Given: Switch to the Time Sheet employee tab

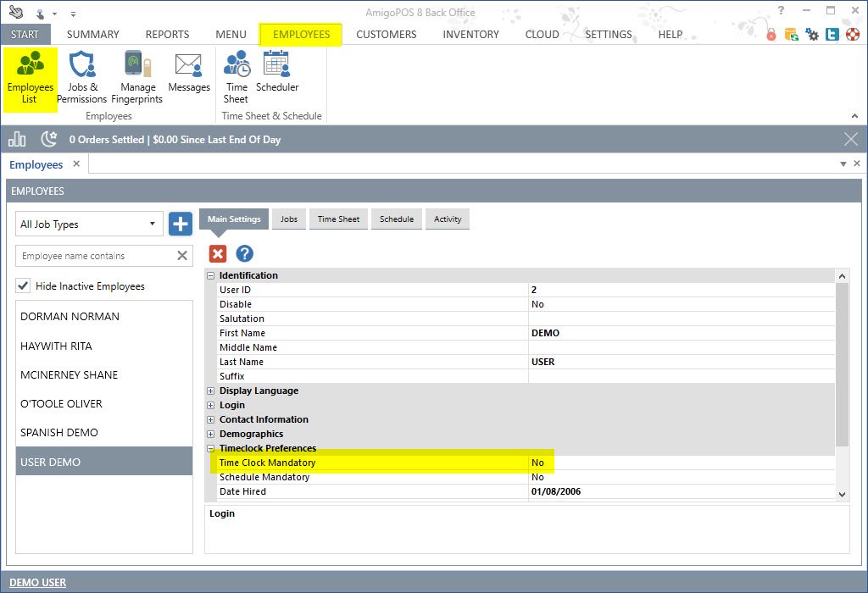Looking at the screenshot, I should click(338, 219).
